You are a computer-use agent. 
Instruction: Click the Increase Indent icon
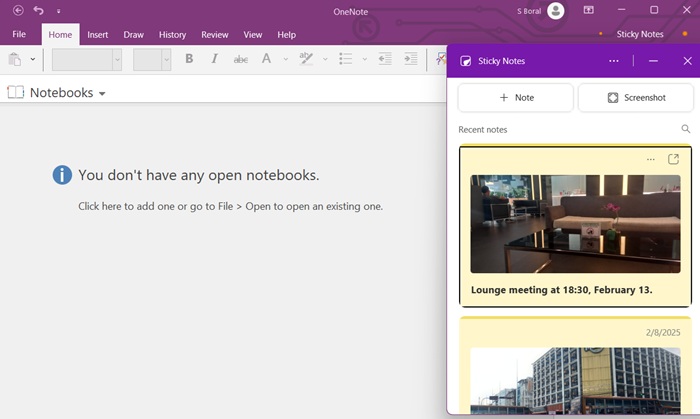[x=411, y=58]
